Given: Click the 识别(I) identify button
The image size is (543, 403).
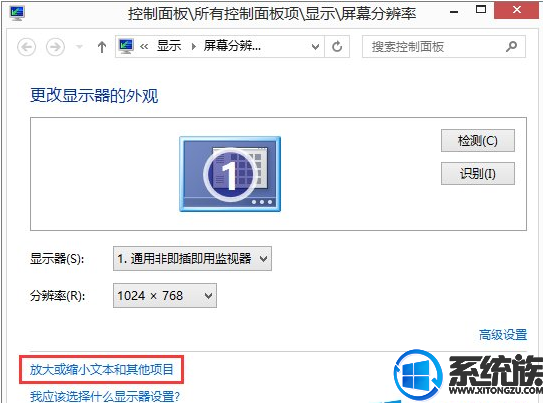Looking at the screenshot, I should (x=478, y=173).
